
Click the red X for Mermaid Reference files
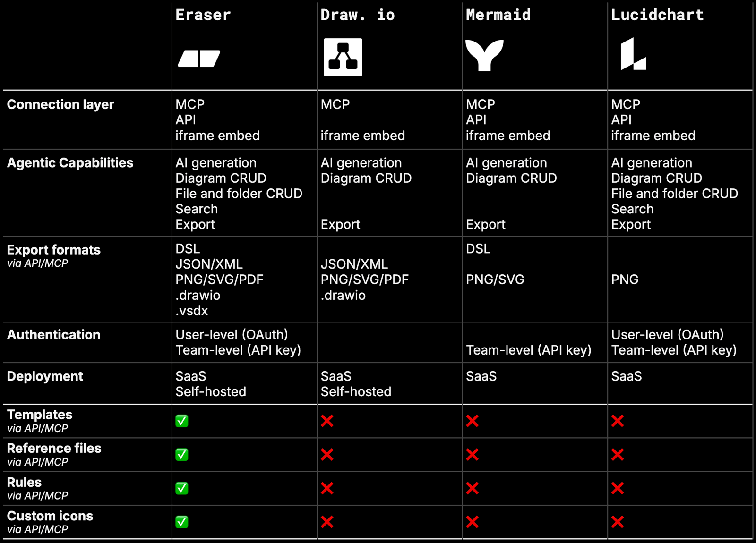(x=472, y=455)
